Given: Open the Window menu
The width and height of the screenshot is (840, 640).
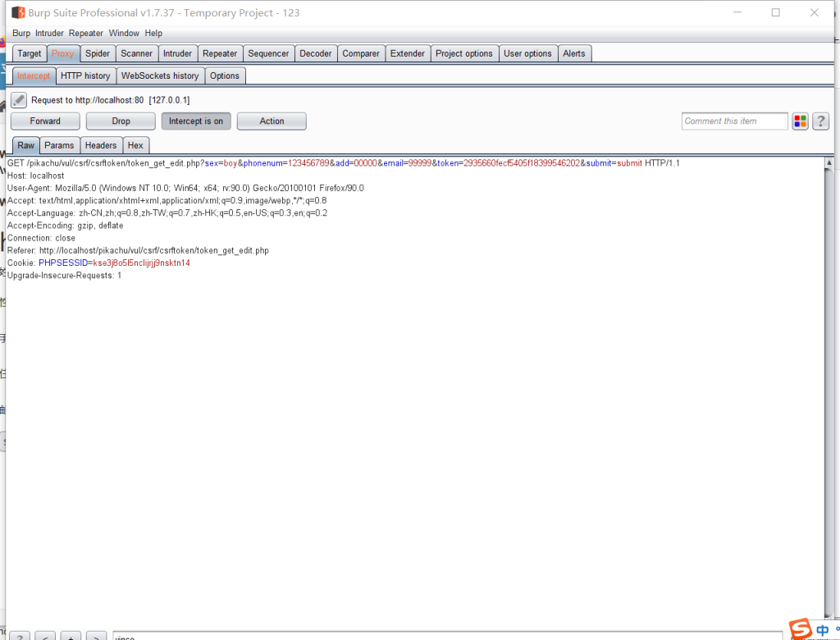Looking at the screenshot, I should point(124,34).
